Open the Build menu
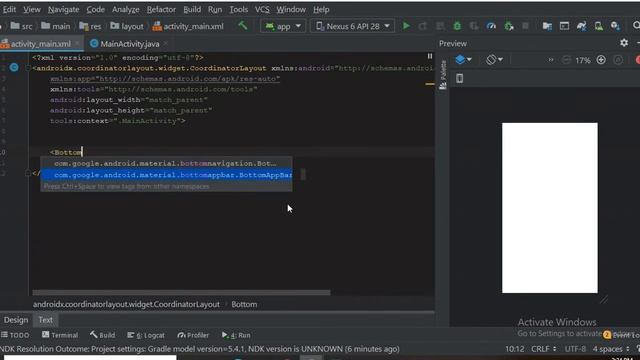The width and height of the screenshot is (640, 360). tap(192, 9)
